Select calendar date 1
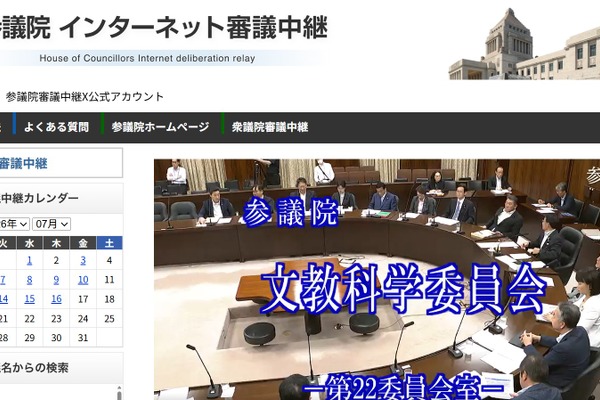The image size is (600, 400). (x=29, y=261)
